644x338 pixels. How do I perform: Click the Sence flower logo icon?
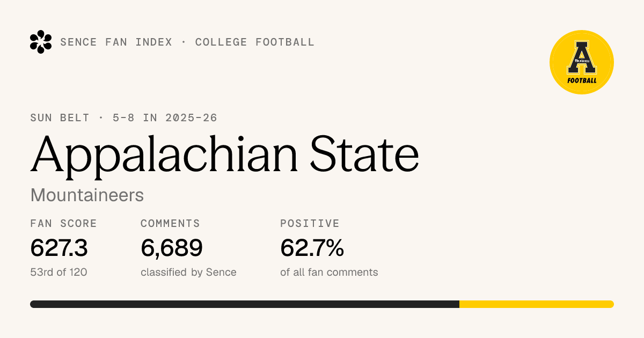click(x=41, y=42)
